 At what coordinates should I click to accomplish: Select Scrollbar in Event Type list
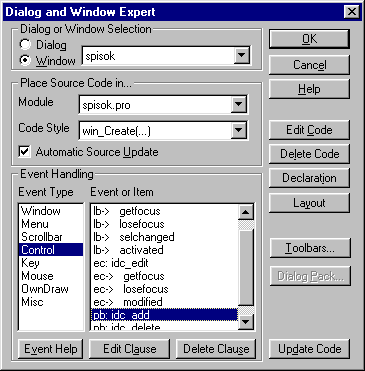[x=51, y=237]
